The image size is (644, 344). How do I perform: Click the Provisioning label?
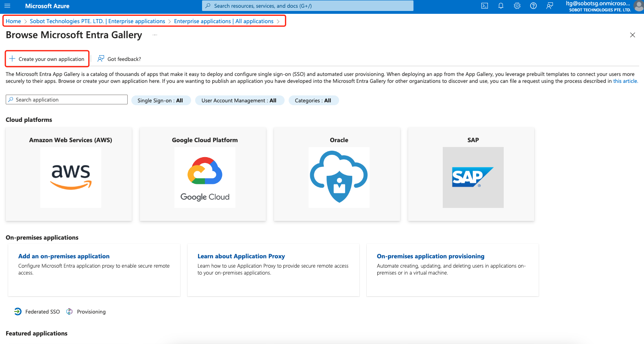91,312
